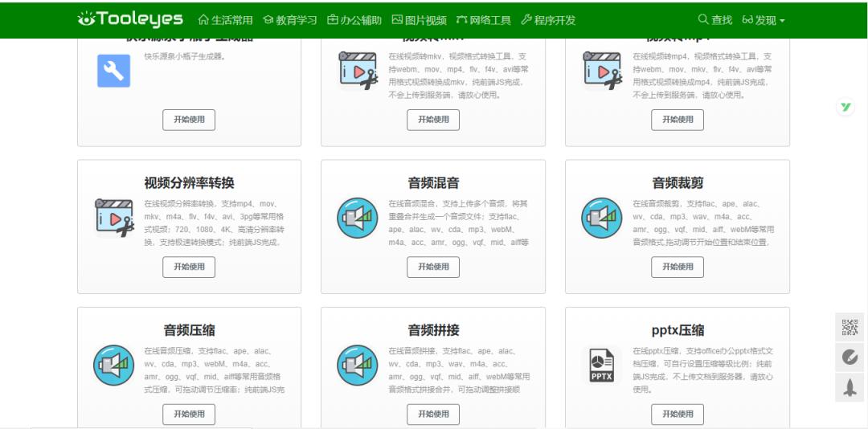Click 开始使用 under 快乐源泉小瓶子生成器
868x429 pixels.
click(x=189, y=120)
